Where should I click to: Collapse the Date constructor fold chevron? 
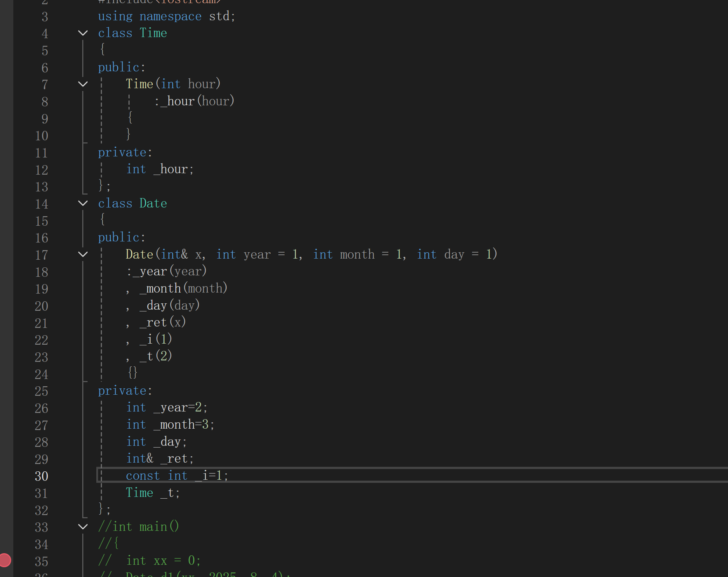(83, 254)
